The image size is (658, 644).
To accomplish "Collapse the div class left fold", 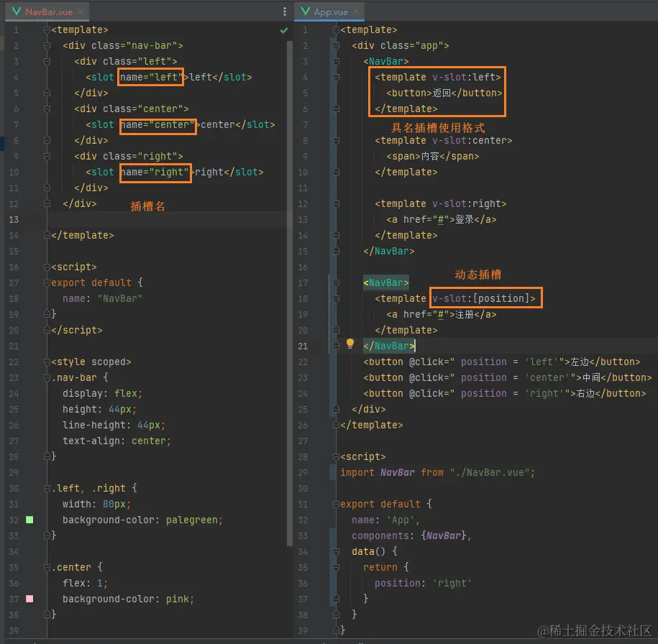I will 47,62.
